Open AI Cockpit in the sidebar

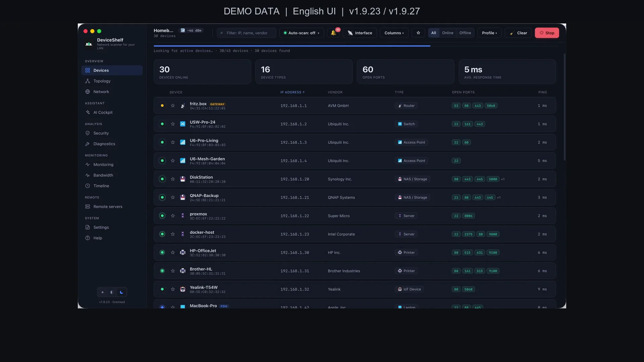coord(112,113)
